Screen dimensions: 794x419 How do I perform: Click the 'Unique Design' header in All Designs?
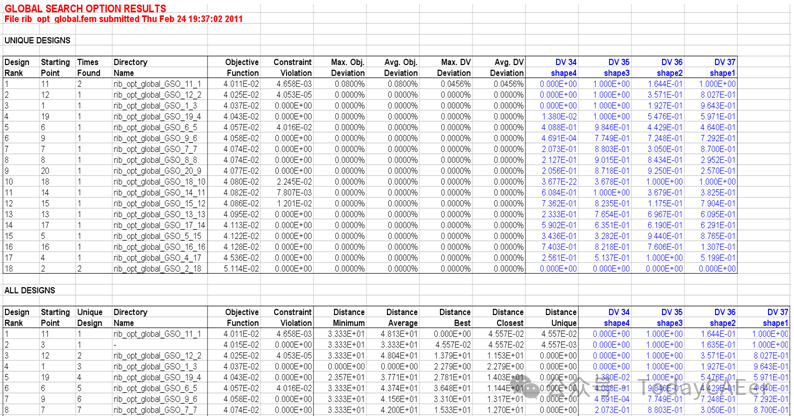click(90, 318)
